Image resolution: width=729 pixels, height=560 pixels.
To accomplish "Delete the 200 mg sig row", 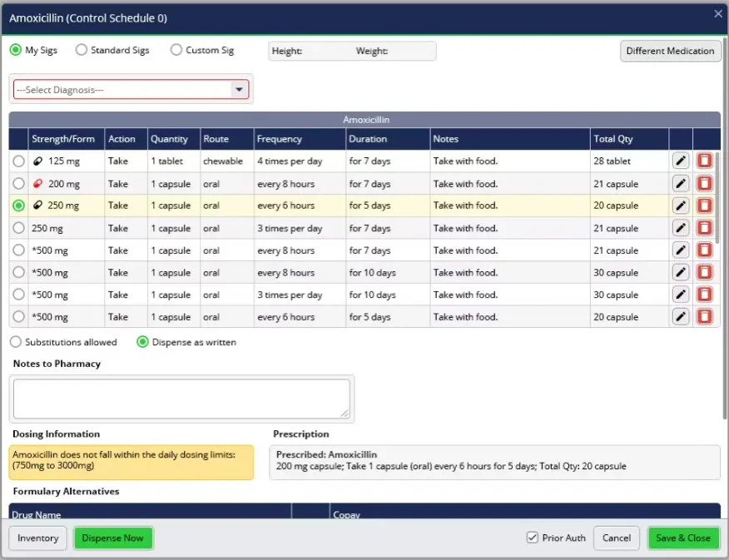I will (x=703, y=183).
